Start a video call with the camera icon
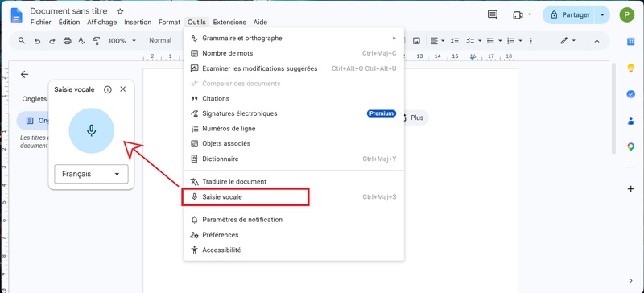The image size is (644, 293). (x=518, y=14)
